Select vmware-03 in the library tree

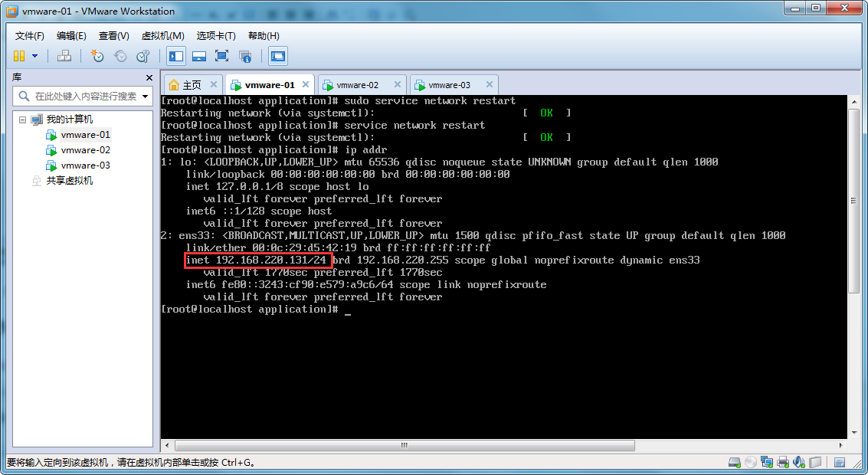coord(85,165)
